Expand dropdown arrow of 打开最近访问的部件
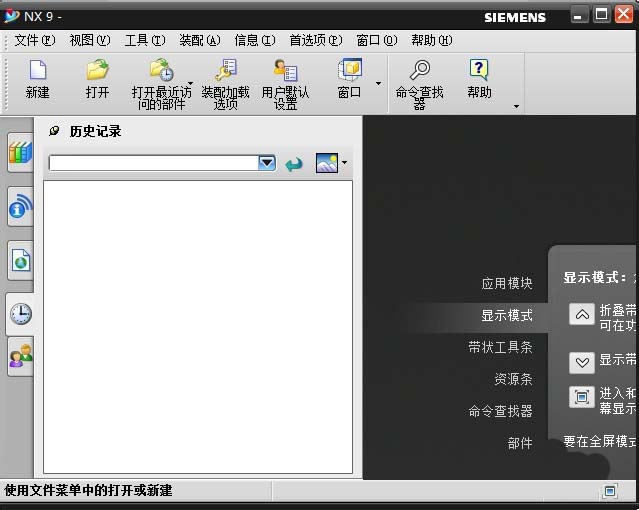The height and width of the screenshot is (510, 639). pyautogui.click(x=190, y=83)
